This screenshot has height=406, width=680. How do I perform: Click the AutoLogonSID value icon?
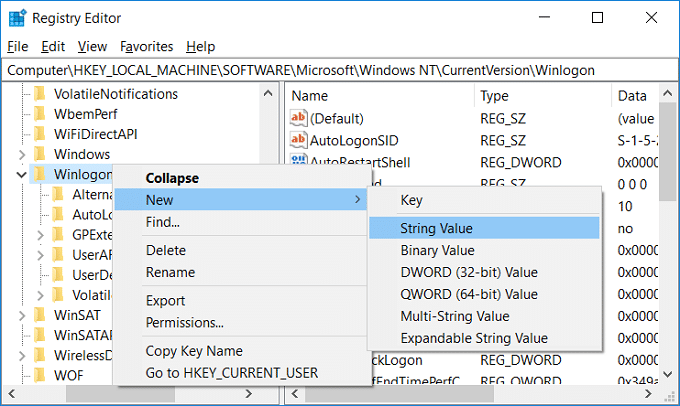(x=298, y=140)
